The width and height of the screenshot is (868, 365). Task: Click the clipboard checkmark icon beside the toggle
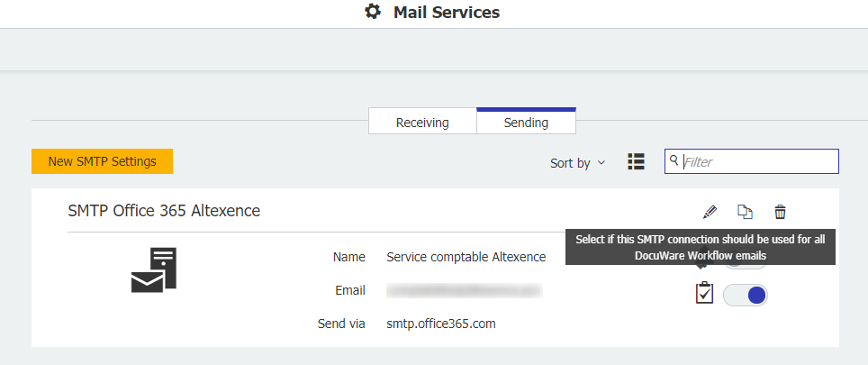704,294
